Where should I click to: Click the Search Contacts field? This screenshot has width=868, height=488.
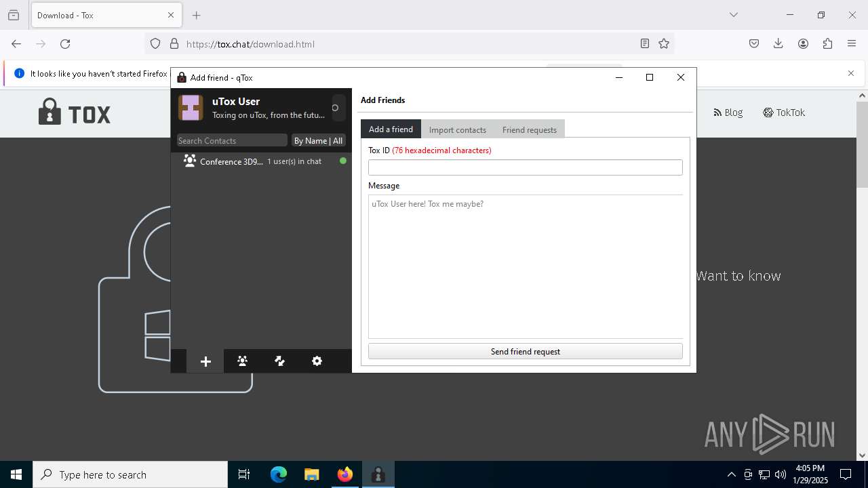232,140
